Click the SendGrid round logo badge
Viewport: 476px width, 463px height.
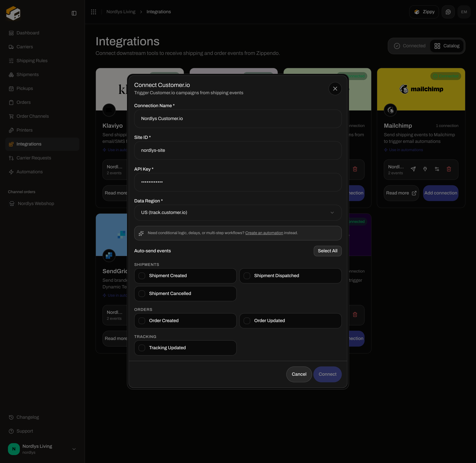pos(109,256)
